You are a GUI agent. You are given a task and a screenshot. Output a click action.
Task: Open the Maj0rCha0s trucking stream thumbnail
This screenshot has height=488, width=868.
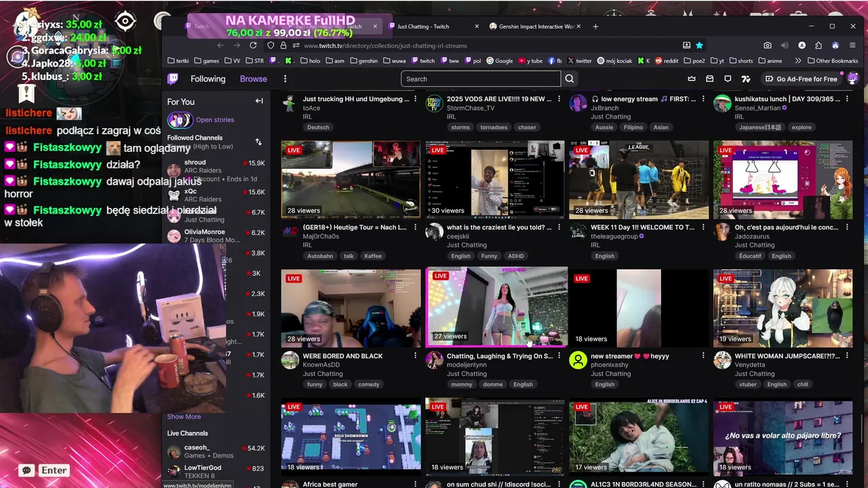coord(351,180)
